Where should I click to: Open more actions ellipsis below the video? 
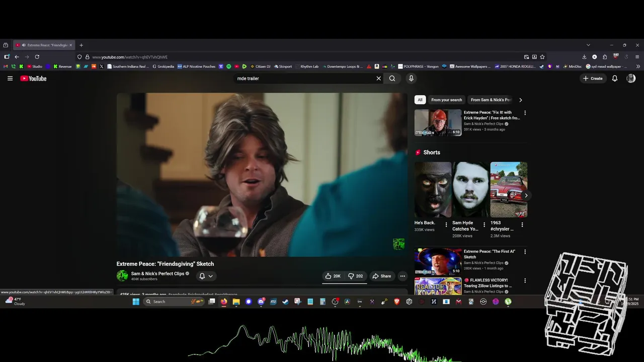403,276
